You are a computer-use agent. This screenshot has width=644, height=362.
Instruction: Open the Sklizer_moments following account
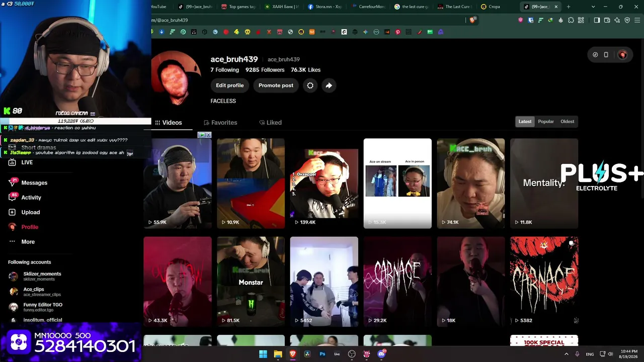(35, 276)
